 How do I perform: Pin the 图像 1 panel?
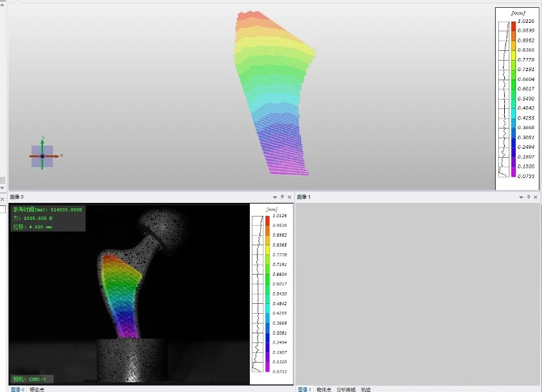tap(528, 197)
